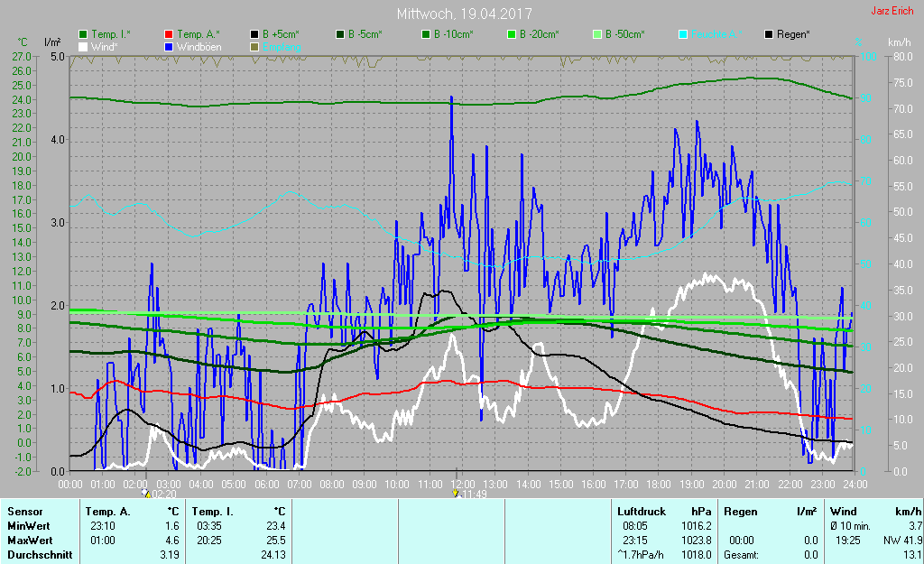Select the black B +5cm legend swatch
Screen dimensions: 924x564
point(255,34)
